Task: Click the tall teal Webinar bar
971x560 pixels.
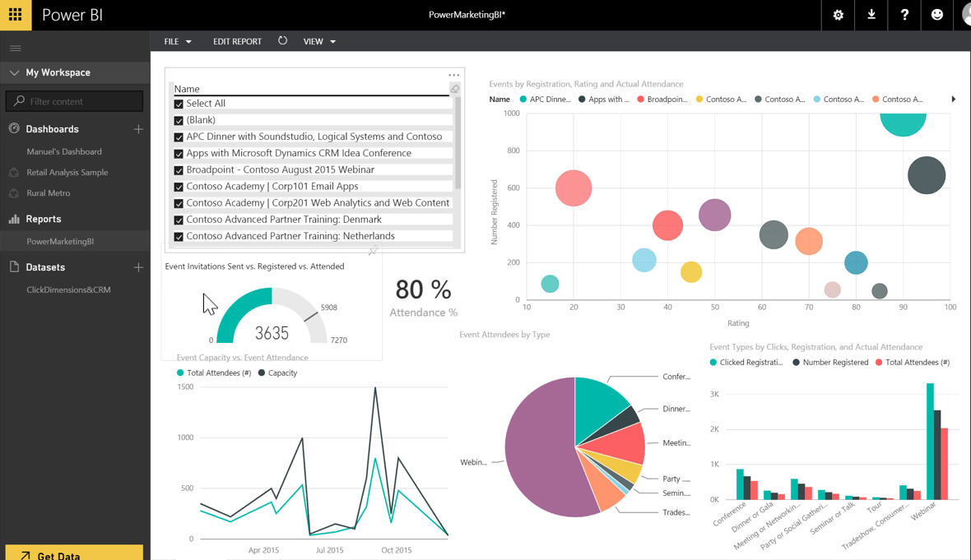Action: click(x=930, y=442)
